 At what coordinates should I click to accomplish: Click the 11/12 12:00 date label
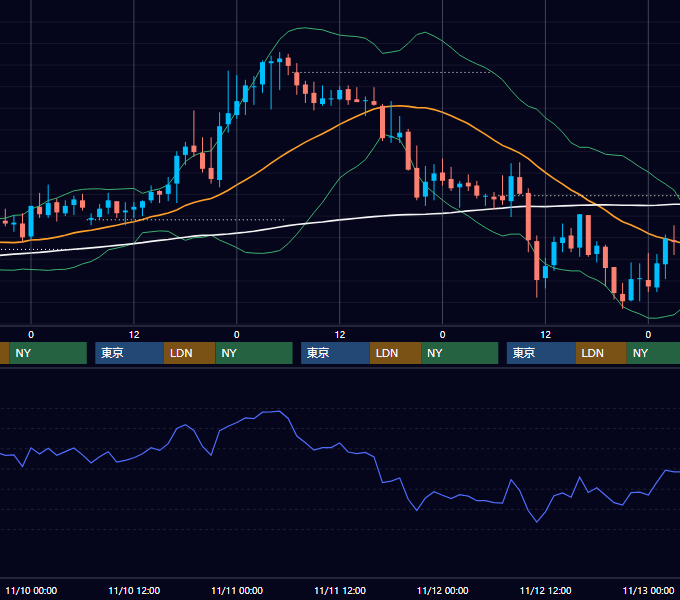546,590
